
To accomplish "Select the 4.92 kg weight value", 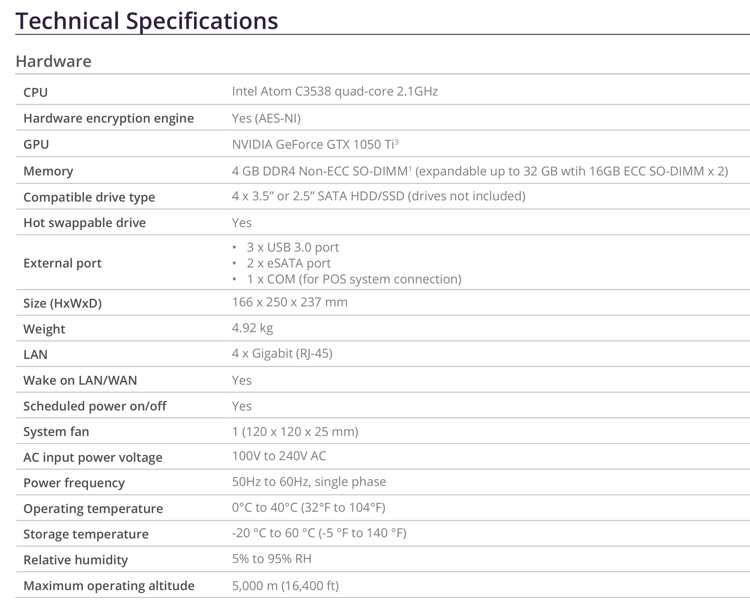I will point(252,328).
